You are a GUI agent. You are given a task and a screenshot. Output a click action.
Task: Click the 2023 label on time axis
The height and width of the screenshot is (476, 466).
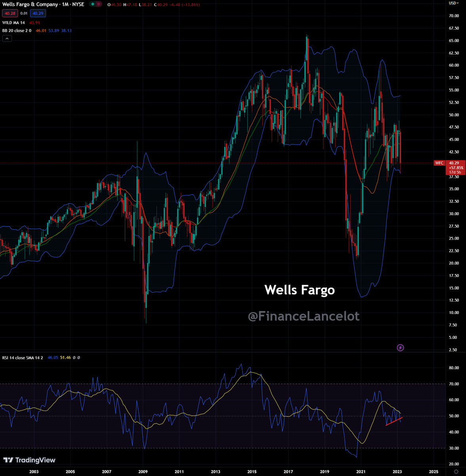[x=397, y=472]
